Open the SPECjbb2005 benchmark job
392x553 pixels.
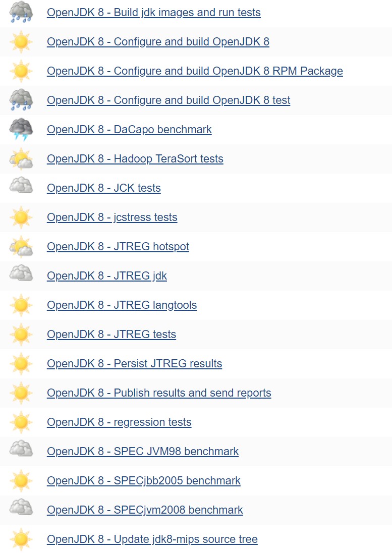click(x=144, y=481)
